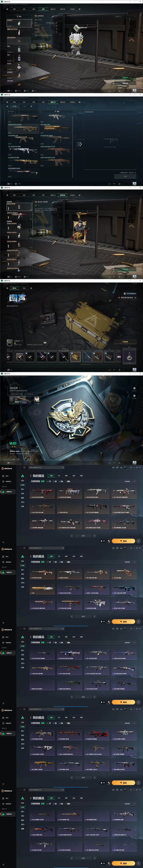Go to next page from 3/19
Viewport: 143px width, 868px height.
tap(94, 697)
